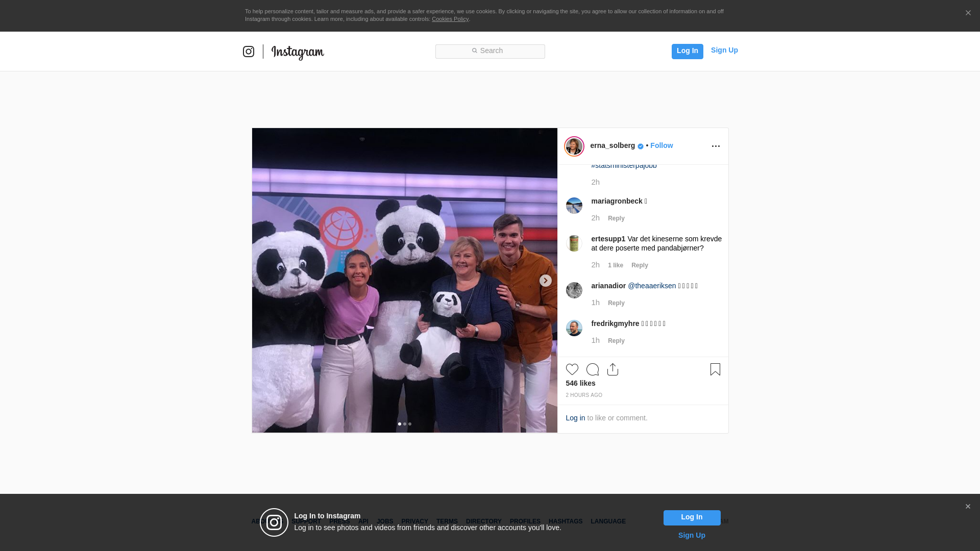The width and height of the screenshot is (980, 551).
Task: Click the Instagram wordmark in header
Action: click(298, 53)
